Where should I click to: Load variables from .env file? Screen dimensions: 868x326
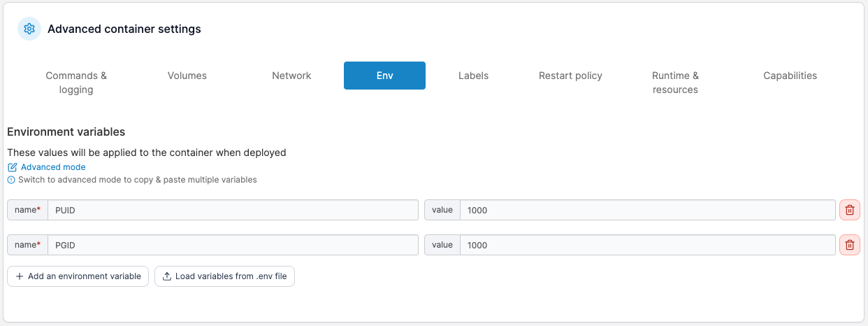coord(224,276)
